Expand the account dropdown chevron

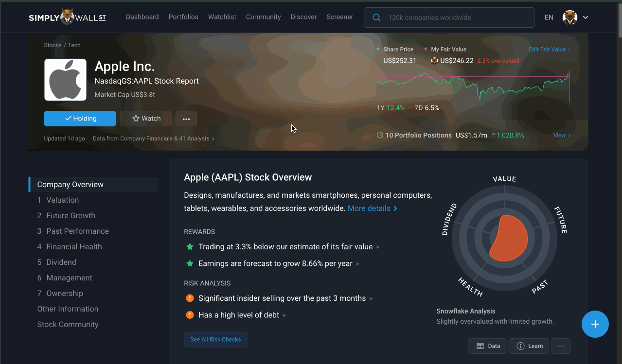[x=586, y=17]
